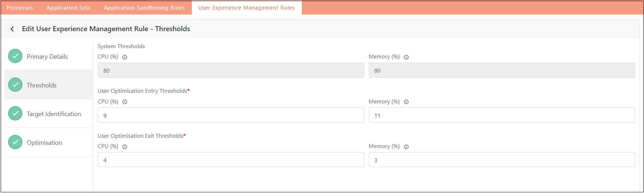Select User Experience Management Rules tab
Viewport: 644px width, 193px height.
(246, 8)
